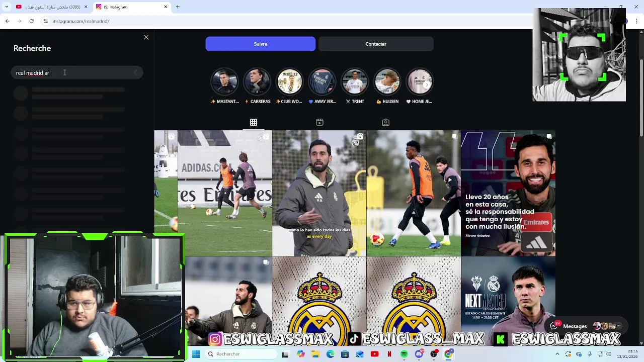This screenshot has height=362, width=644.
Task: Open OBS Studio from the taskbar
Action: tap(434, 354)
